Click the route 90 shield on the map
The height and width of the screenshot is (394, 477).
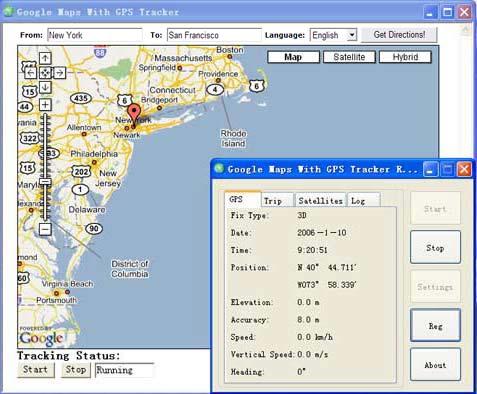point(94,229)
